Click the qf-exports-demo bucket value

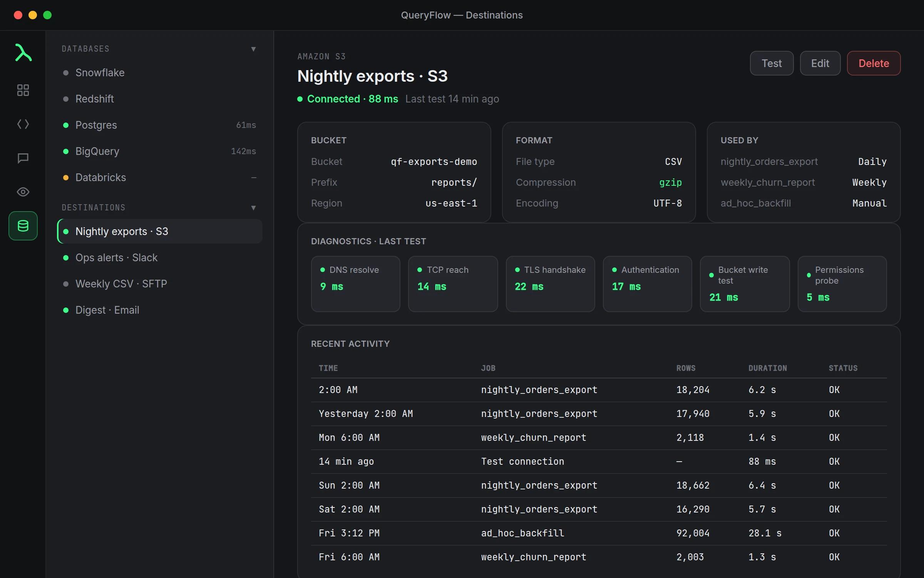click(434, 162)
